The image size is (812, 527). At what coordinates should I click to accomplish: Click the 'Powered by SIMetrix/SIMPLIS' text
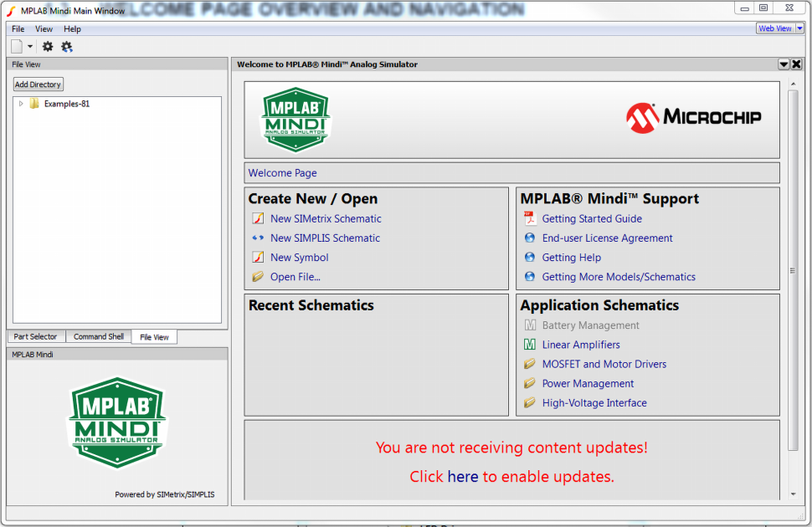165,494
